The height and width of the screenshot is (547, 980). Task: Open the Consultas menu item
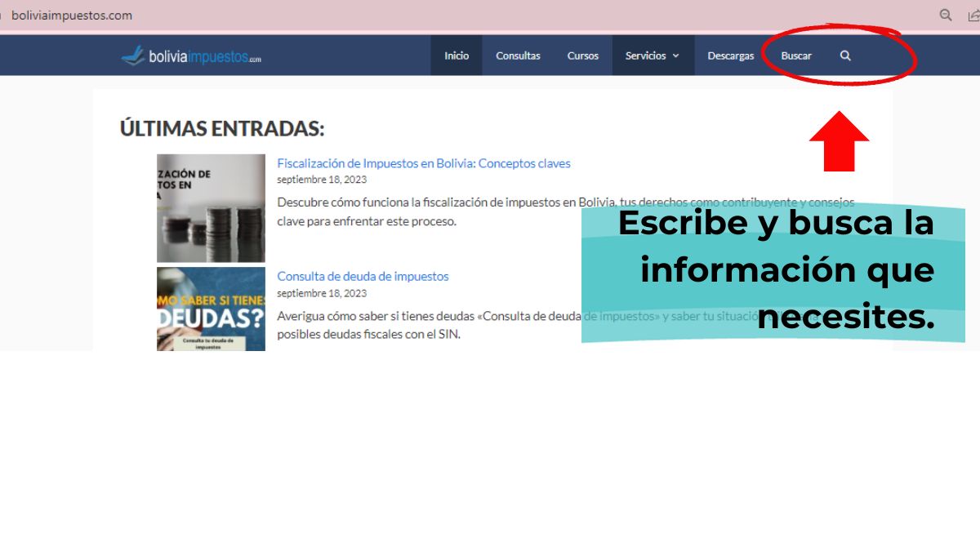[x=518, y=56]
